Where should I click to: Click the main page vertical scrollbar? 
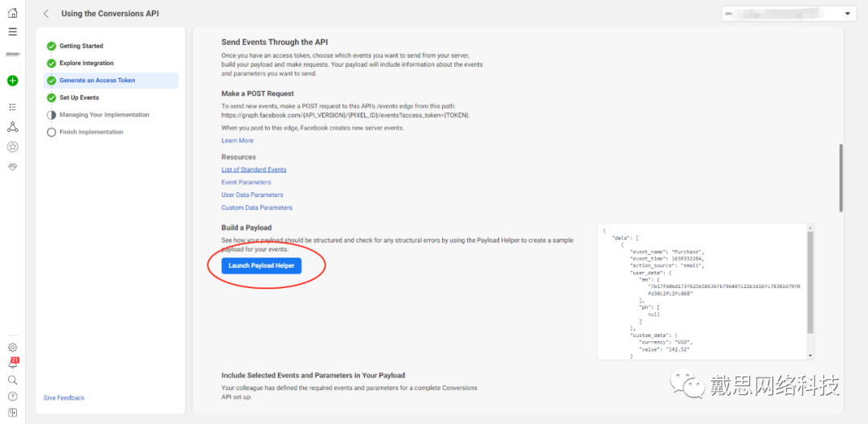(841, 177)
